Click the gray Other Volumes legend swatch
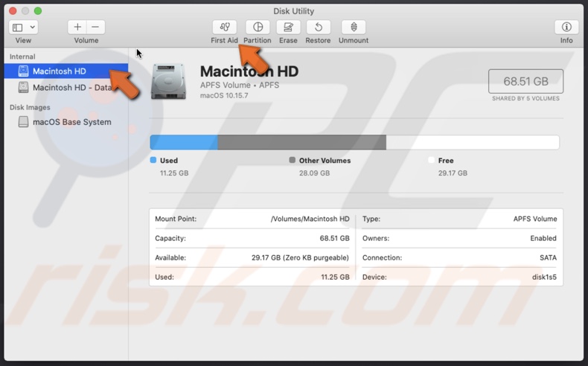 [x=292, y=160]
